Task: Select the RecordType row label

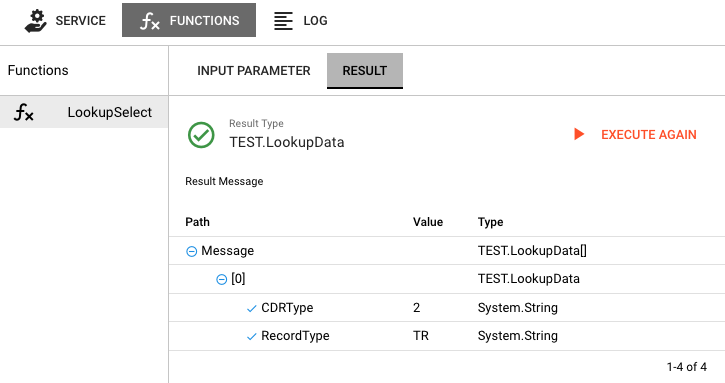Action: pos(295,336)
